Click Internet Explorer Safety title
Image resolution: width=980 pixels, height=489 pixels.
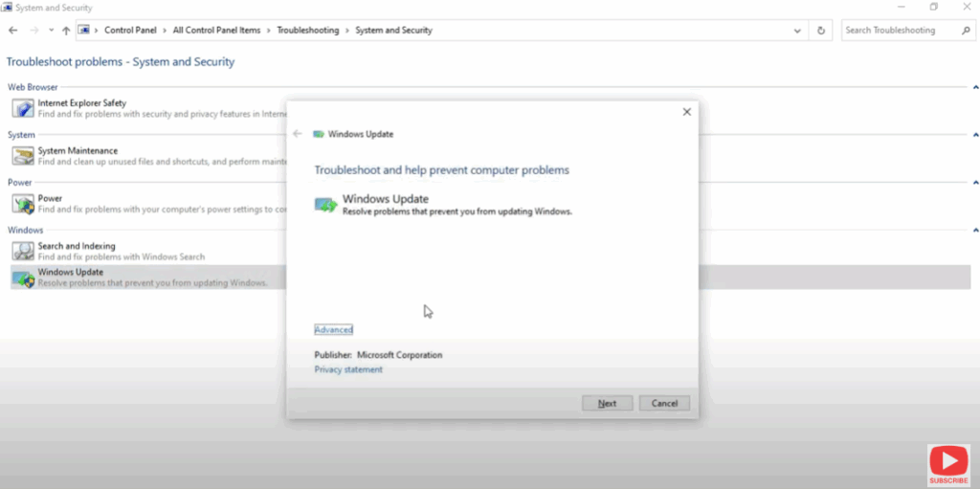(82, 102)
